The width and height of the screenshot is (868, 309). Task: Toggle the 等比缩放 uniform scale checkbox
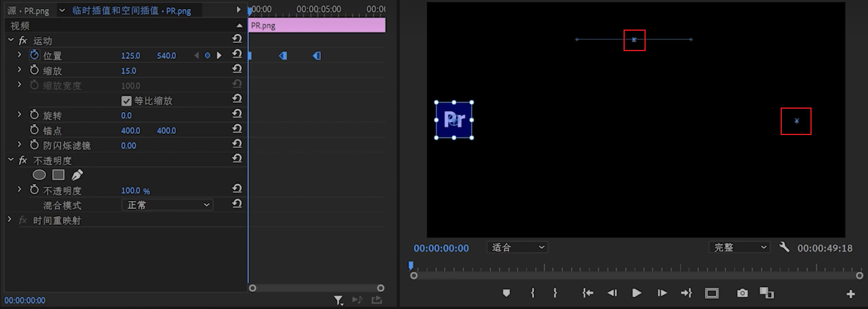tap(126, 101)
